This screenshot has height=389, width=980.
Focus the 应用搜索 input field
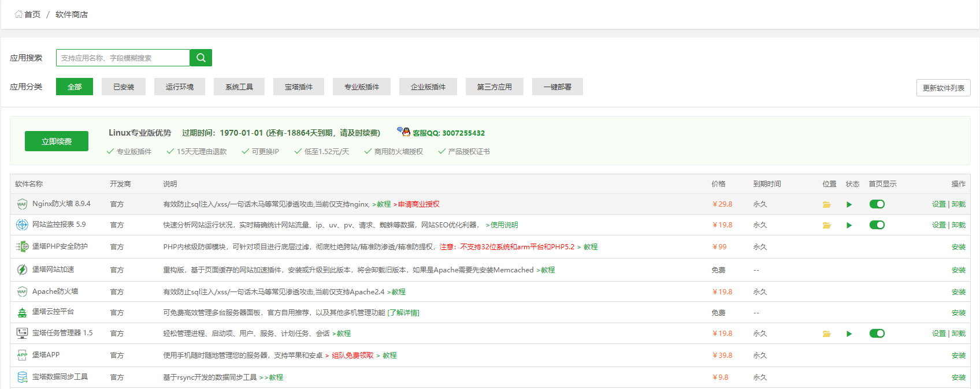122,58
